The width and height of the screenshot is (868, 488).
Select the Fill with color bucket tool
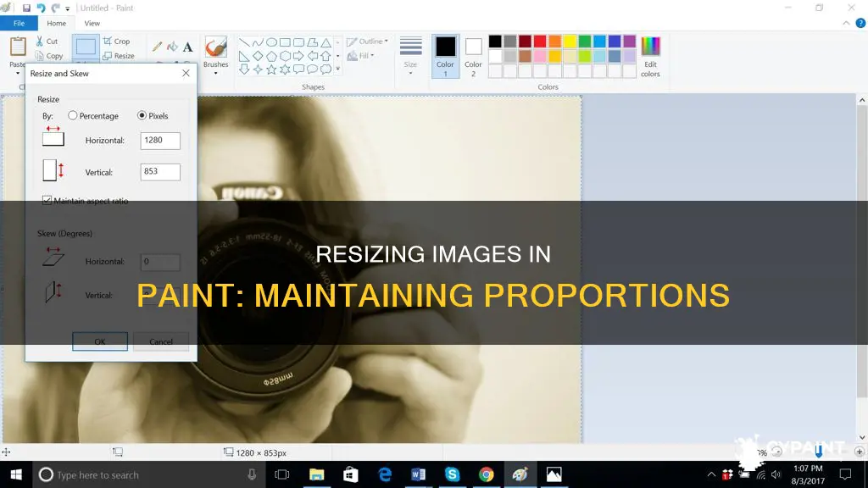172,47
